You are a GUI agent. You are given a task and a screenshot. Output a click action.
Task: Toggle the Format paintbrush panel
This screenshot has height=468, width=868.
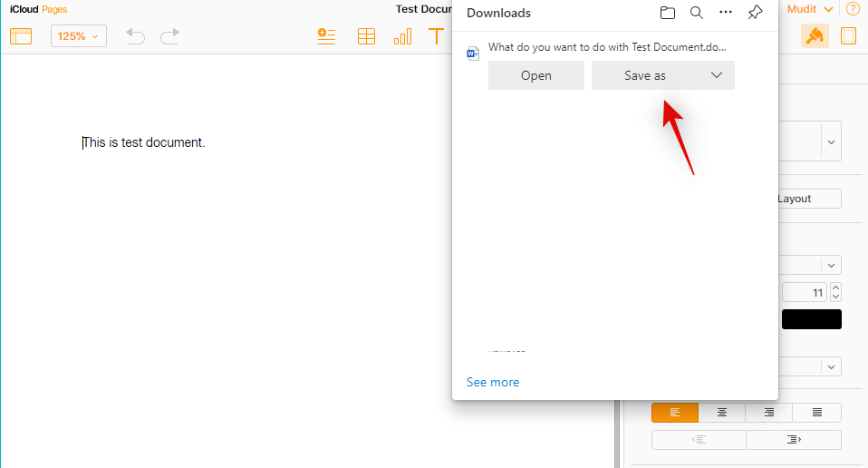815,36
